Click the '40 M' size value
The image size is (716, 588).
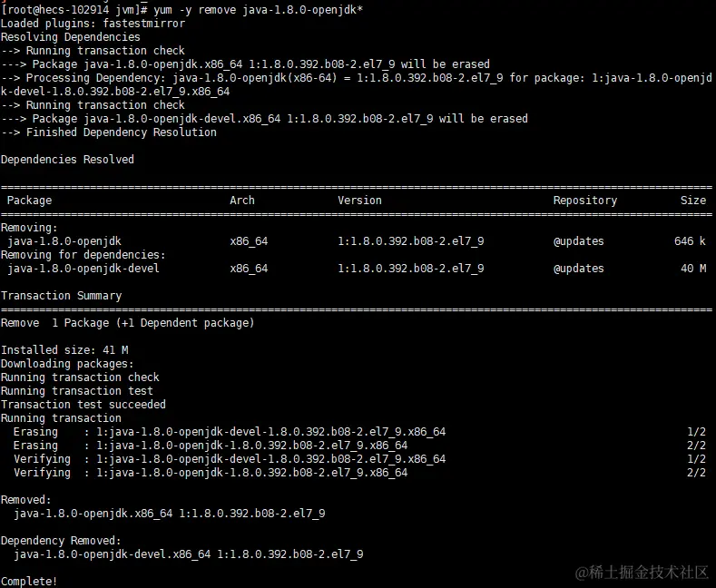coord(692,269)
